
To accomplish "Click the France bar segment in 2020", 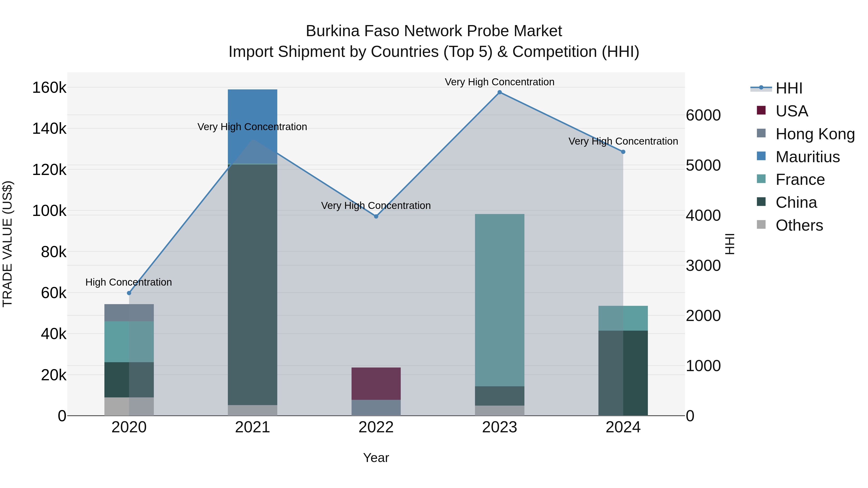I will click(x=129, y=342).
